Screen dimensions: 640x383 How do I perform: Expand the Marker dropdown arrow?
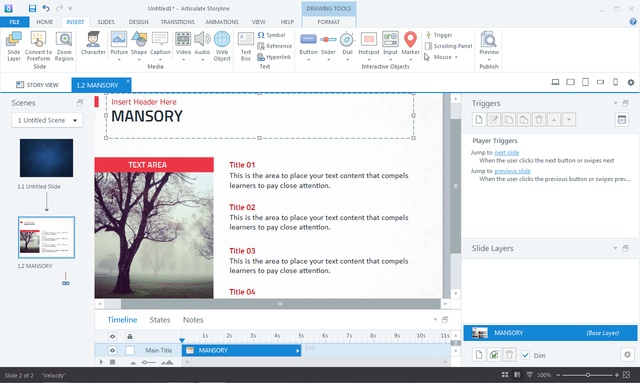410,60
